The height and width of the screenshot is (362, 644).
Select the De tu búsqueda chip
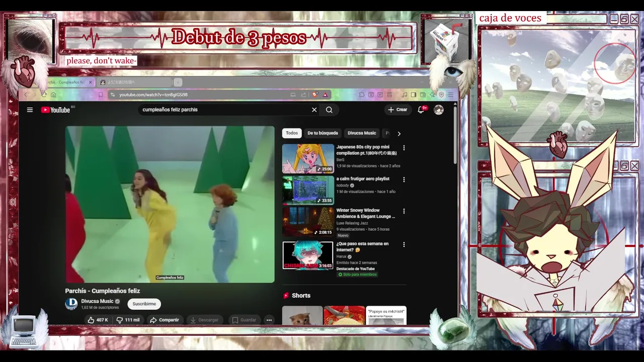pos(323,133)
